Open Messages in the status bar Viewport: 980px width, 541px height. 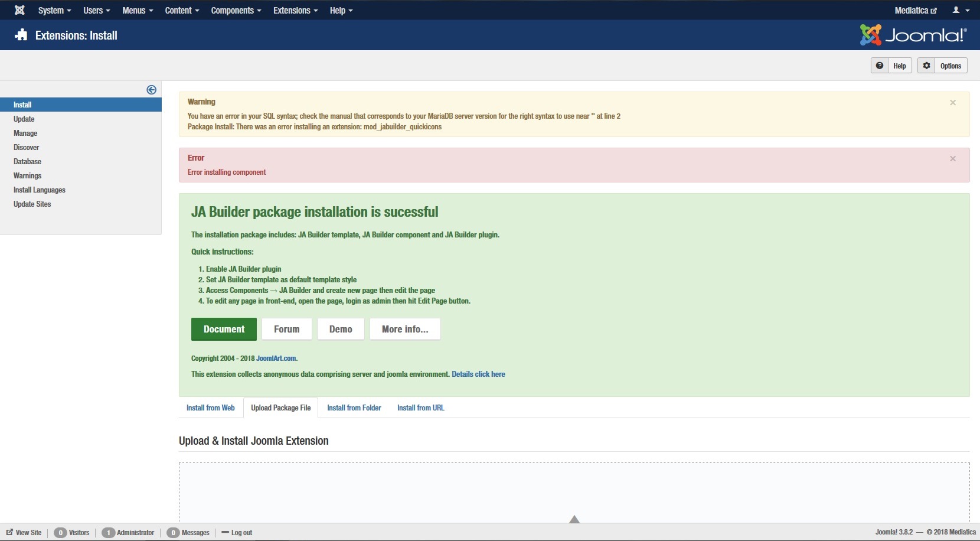click(188, 533)
